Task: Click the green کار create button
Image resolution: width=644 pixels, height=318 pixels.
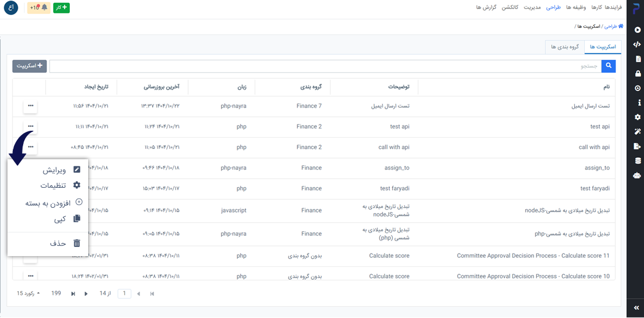Action: pos(61,8)
